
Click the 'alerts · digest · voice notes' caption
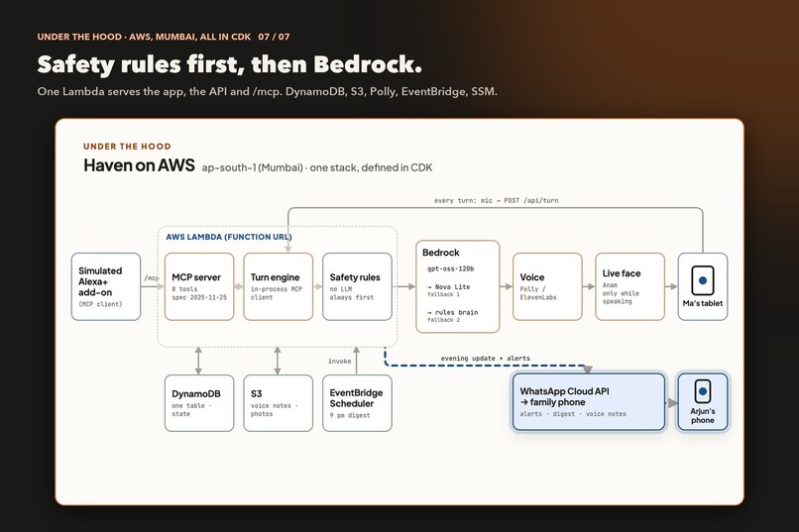point(573,414)
